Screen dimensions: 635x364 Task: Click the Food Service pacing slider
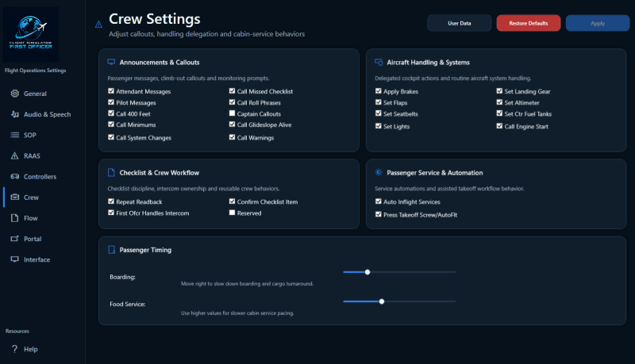point(399,301)
